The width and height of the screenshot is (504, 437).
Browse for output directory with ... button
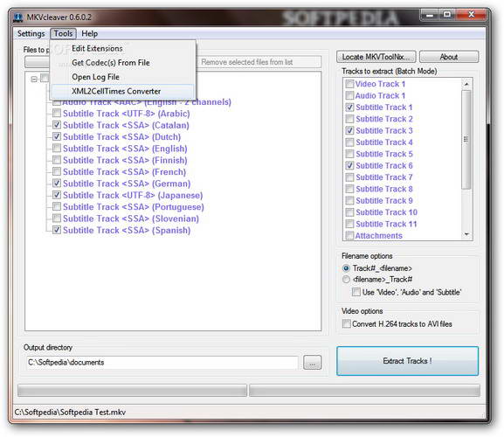312,363
